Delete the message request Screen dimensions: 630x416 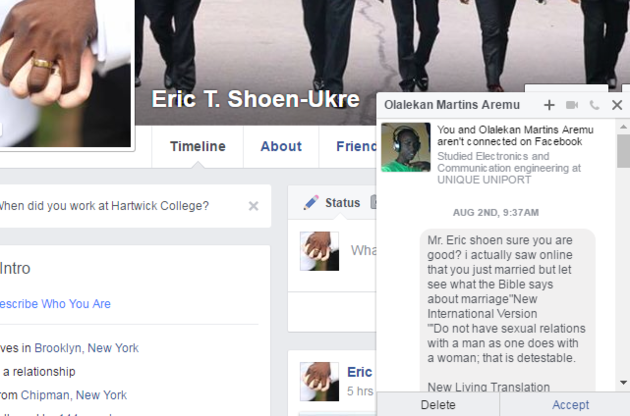(437, 405)
